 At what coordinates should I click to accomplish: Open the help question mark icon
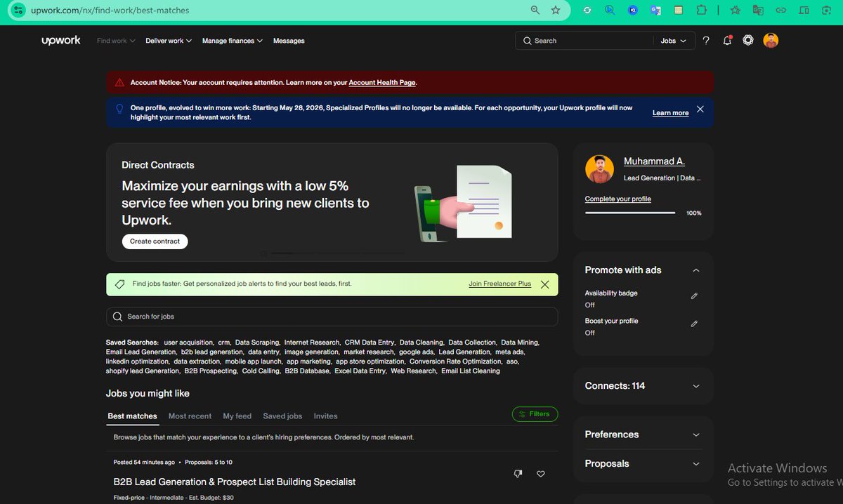coord(706,41)
